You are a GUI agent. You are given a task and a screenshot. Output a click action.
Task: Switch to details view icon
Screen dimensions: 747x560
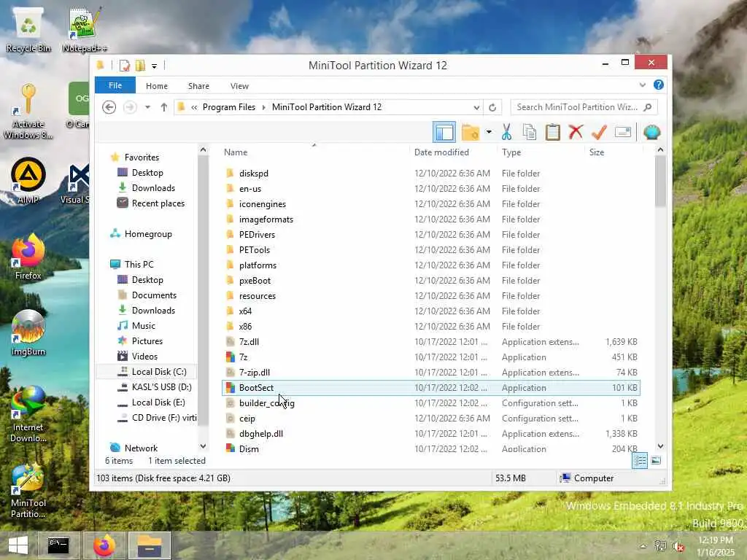(639, 461)
